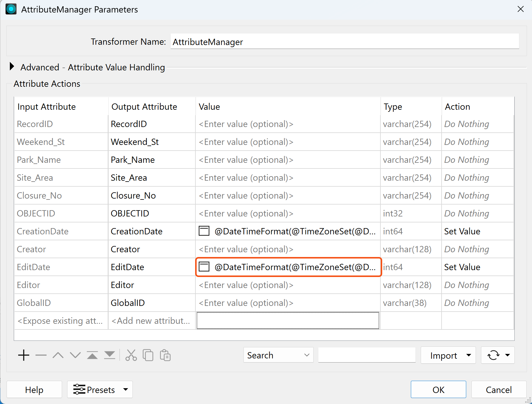Confirm parameters with OK
The width and height of the screenshot is (532, 404).
pos(438,389)
